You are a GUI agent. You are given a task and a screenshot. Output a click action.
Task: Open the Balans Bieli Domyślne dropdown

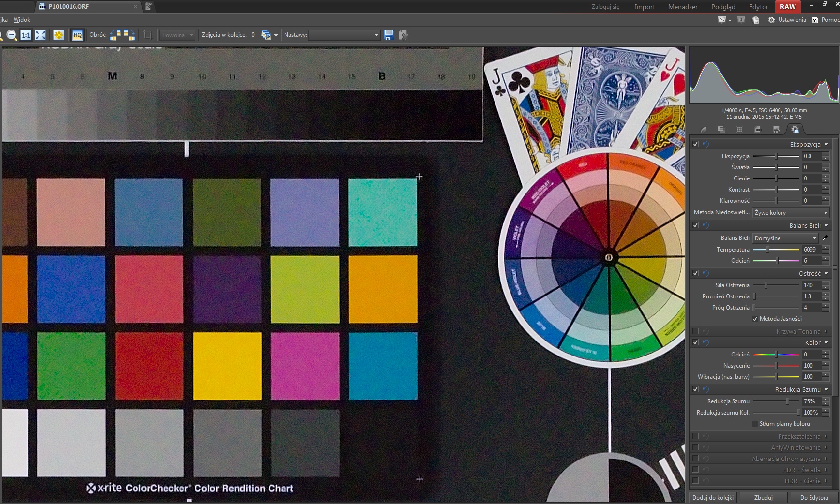(x=785, y=238)
